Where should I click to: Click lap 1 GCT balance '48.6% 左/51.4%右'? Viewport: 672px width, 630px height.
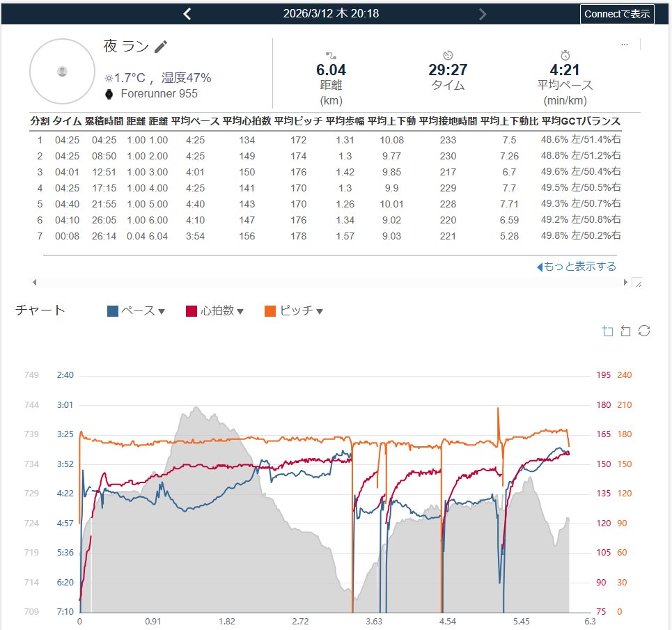[x=581, y=140]
